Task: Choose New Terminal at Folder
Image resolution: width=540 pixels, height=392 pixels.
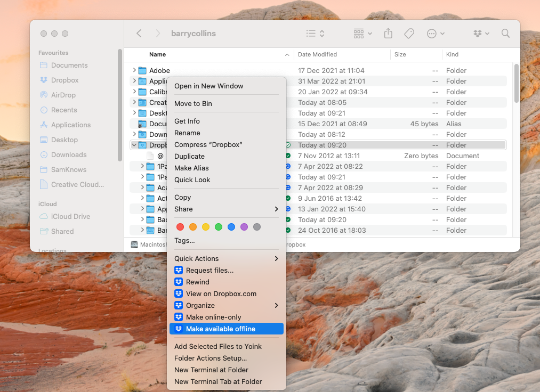Action: tap(226, 370)
